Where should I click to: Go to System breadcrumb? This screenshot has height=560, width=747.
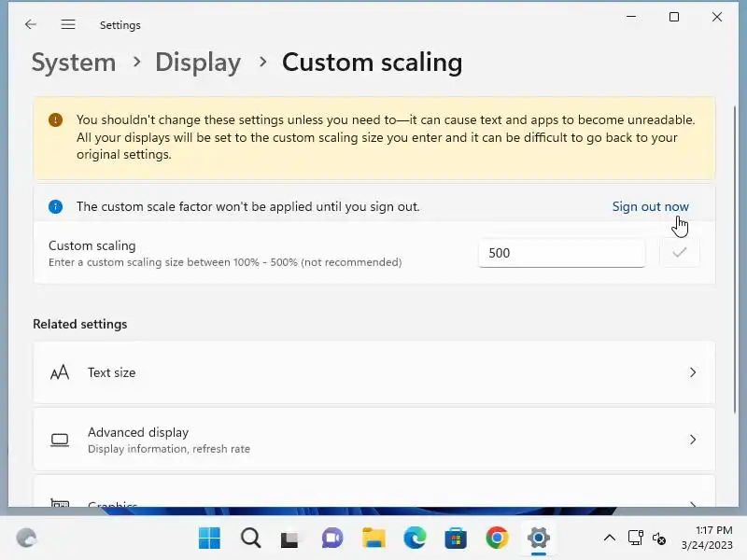(x=74, y=63)
